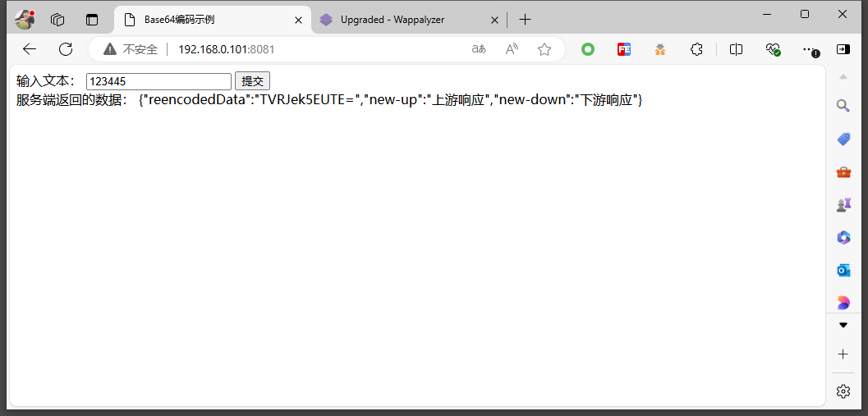This screenshot has height=416, width=868.
Task: Click the returned JSON reencodedData text
Action: 390,100
